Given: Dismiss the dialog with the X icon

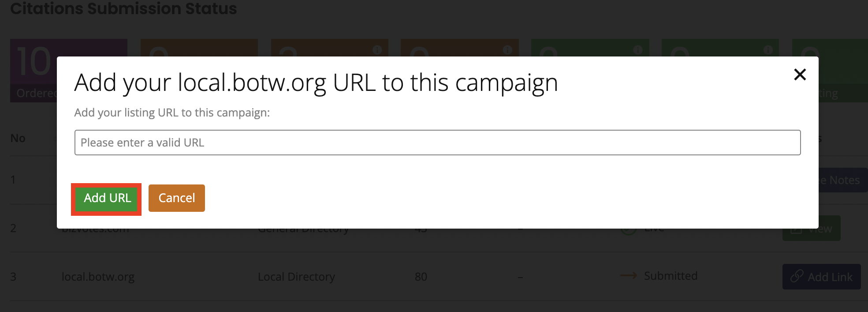Looking at the screenshot, I should (x=799, y=75).
